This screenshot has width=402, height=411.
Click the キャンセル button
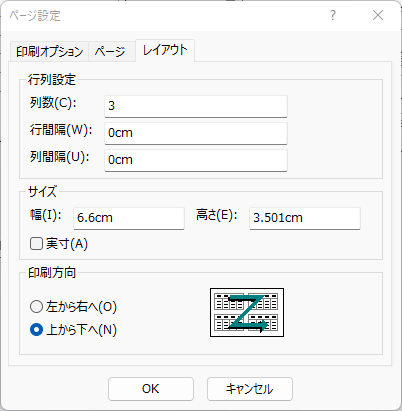250,389
